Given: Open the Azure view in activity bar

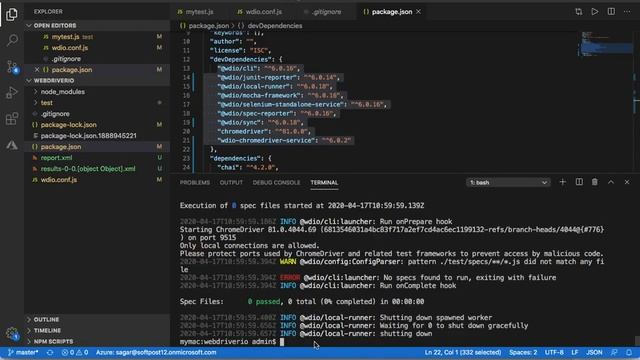Looking at the screenshot, I should (x=12, y=145).
